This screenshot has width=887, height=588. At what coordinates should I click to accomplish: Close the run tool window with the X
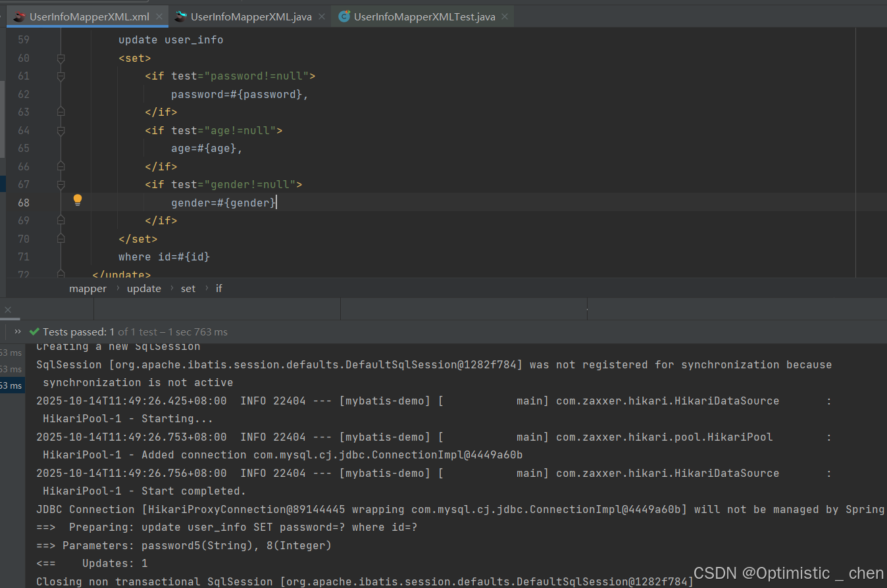[x=8, y=309]
